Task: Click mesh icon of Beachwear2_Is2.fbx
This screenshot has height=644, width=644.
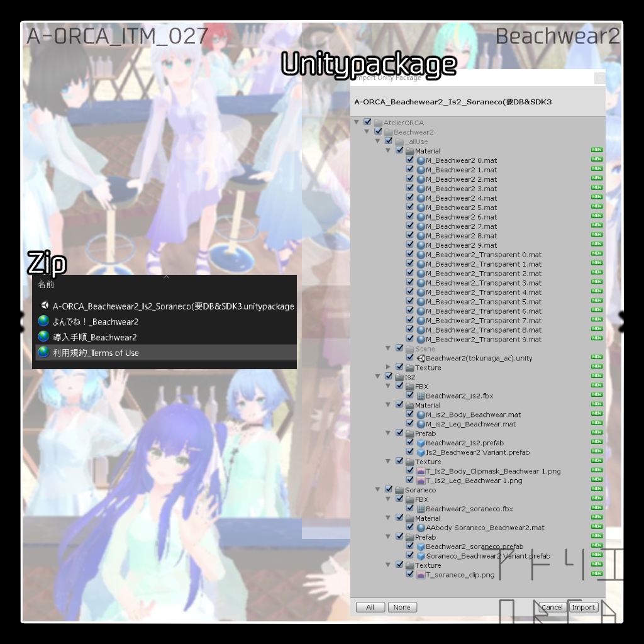Action: click(421, 396)
